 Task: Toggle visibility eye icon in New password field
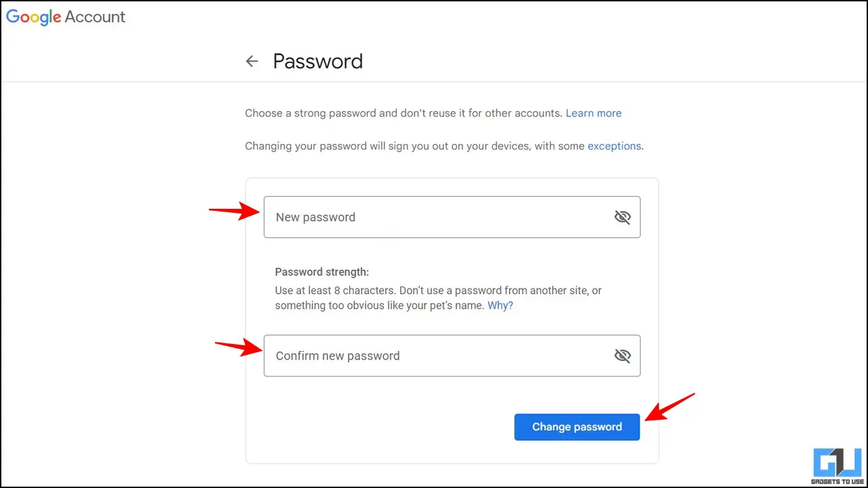click(x=622, y=217)
